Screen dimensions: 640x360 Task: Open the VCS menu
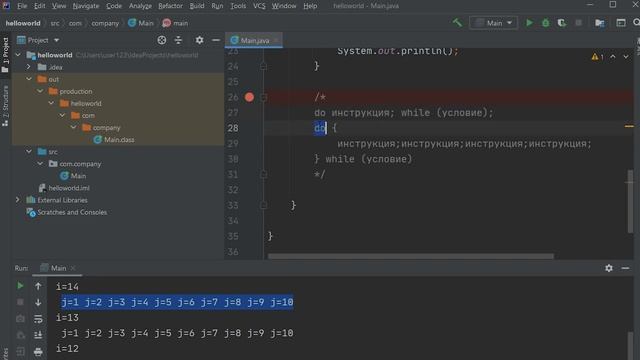(x=259, y=6)
